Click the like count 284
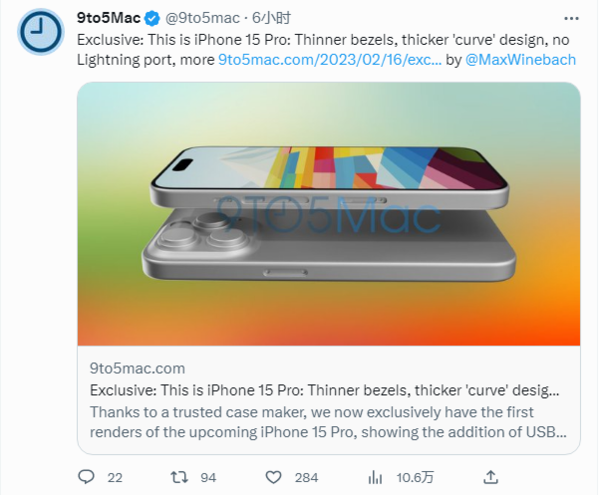 pos(305,476)
